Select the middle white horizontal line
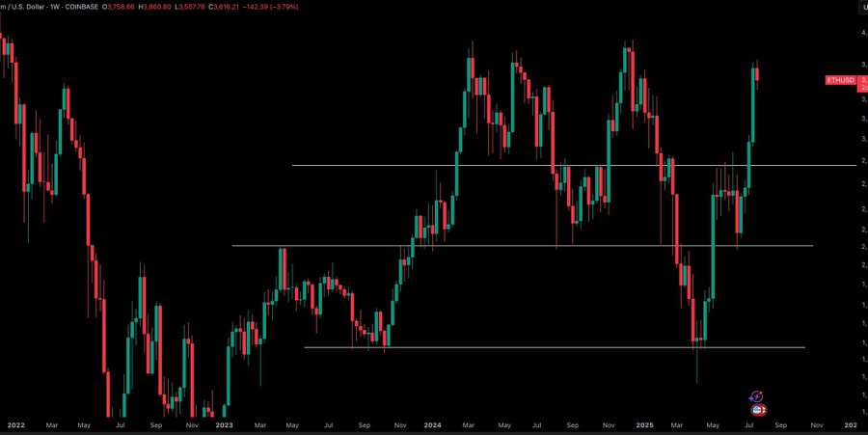868x435 pixels. [523, 246]
